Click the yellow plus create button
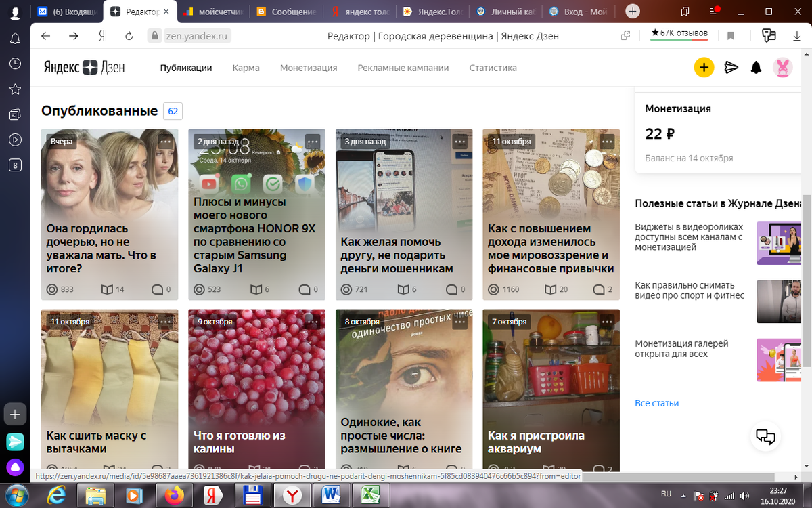This screenshot has width=812, height=508. tap(704, 67)
